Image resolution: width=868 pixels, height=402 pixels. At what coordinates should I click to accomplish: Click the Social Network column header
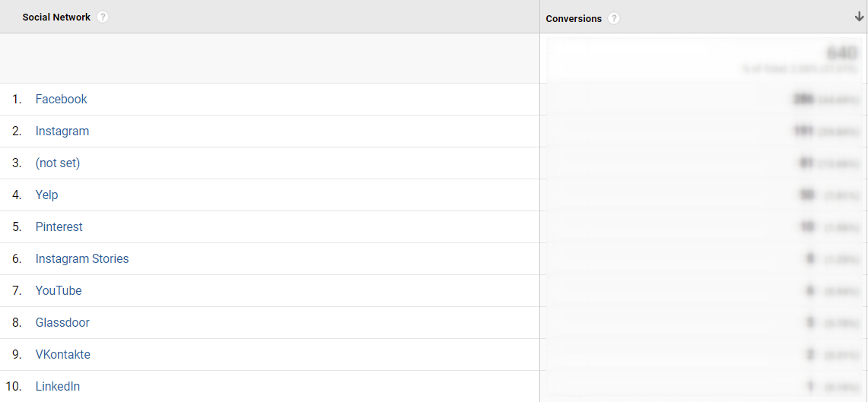click(56, 17)
